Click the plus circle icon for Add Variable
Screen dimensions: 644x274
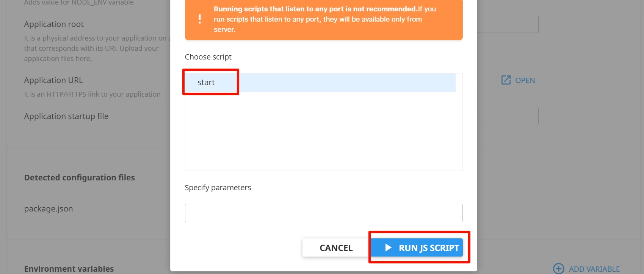tap(558, 269)
